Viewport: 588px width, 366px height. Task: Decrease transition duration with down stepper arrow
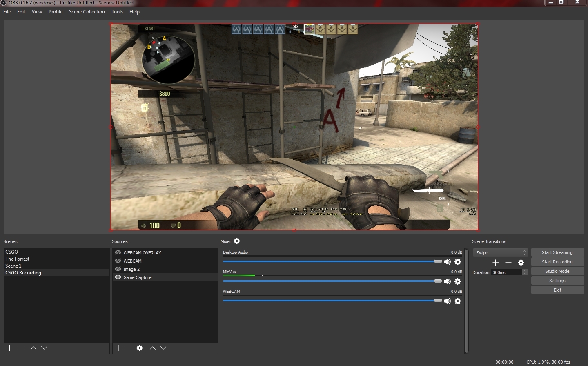click(525, 274)
